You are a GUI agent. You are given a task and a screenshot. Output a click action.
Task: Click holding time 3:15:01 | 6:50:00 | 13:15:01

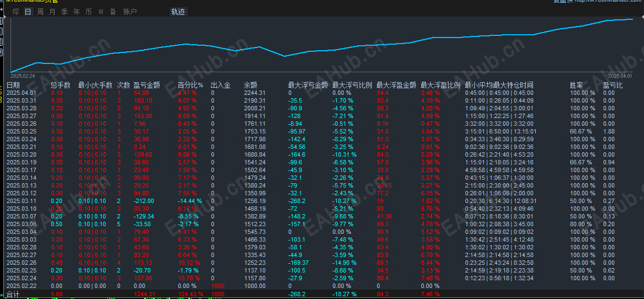500,132
